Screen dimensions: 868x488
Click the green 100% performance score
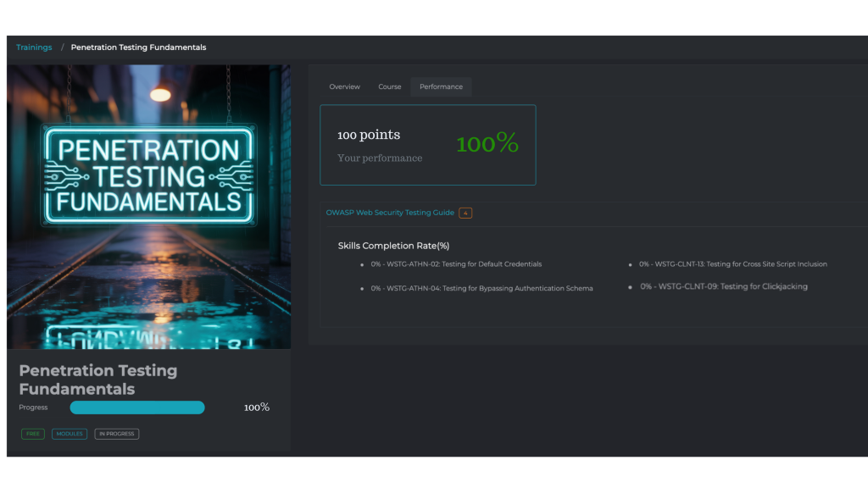click(487, 144)
